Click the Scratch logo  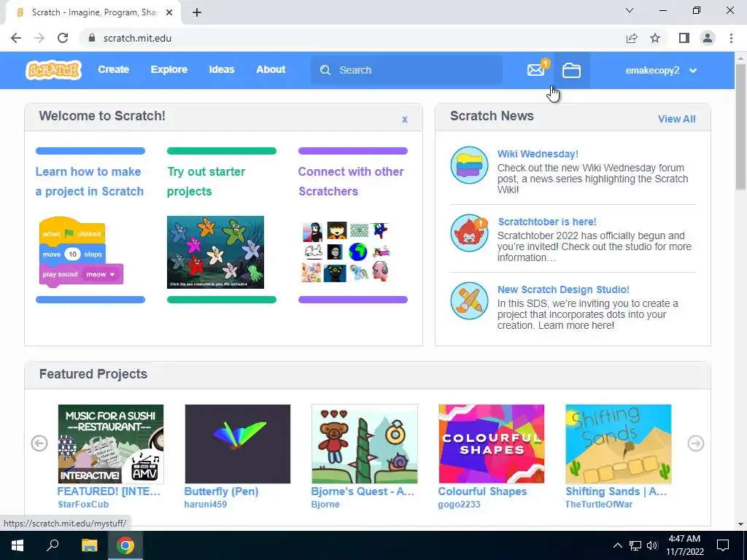pos(53,70)
